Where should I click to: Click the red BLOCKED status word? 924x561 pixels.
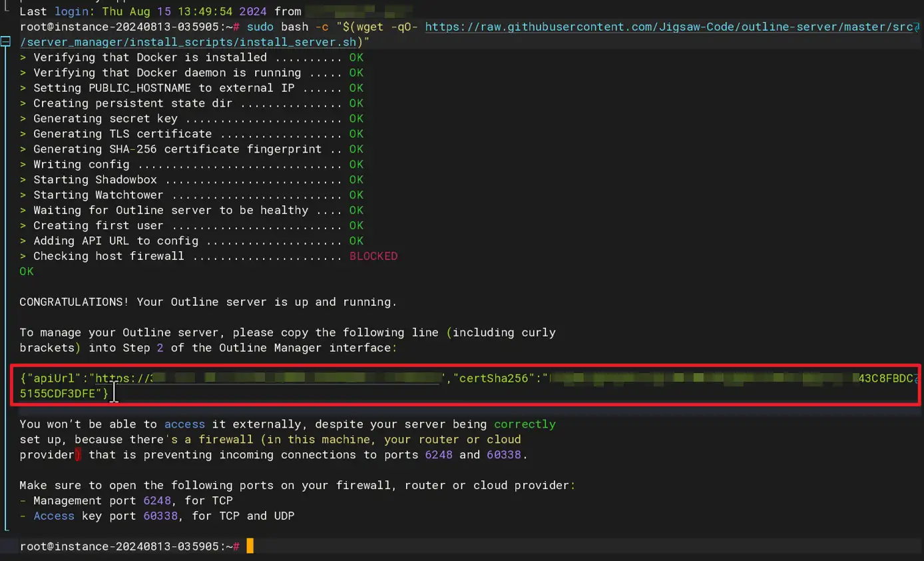point(373,257)
